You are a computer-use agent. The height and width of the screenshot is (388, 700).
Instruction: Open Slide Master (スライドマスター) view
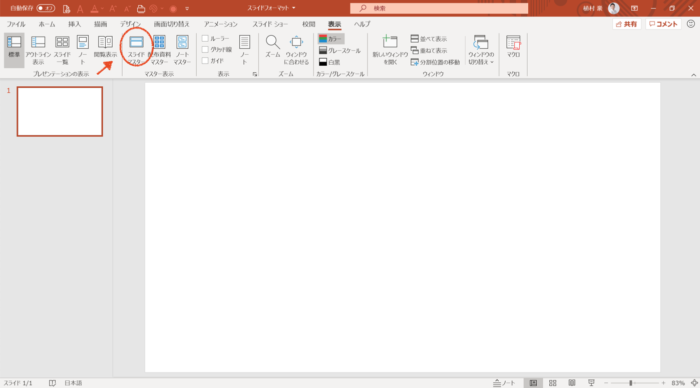[136, 50]
